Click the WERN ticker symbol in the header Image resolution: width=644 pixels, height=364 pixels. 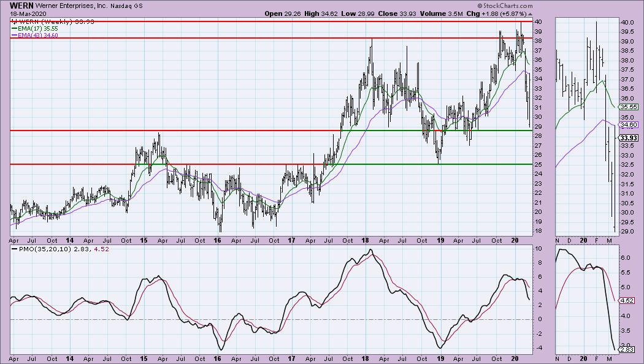(x=21, y=6)
